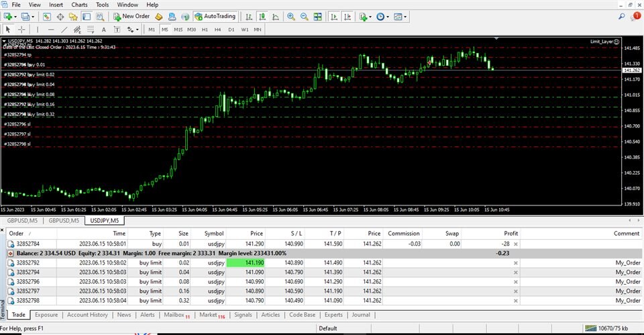Close buy order 32852784 with X
Image resolution: width=644 pixels, height=335 pixels.
pos(516,244)
